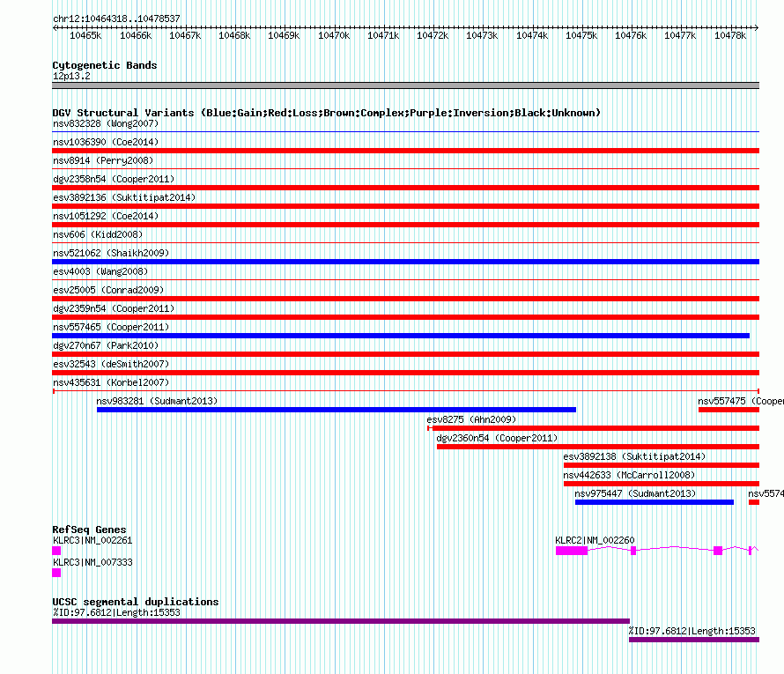Screen dimensions: 784x674
Task: Select the gray 12p13.2 cytogenetic band bar
Action: click(x=405, y=85)
